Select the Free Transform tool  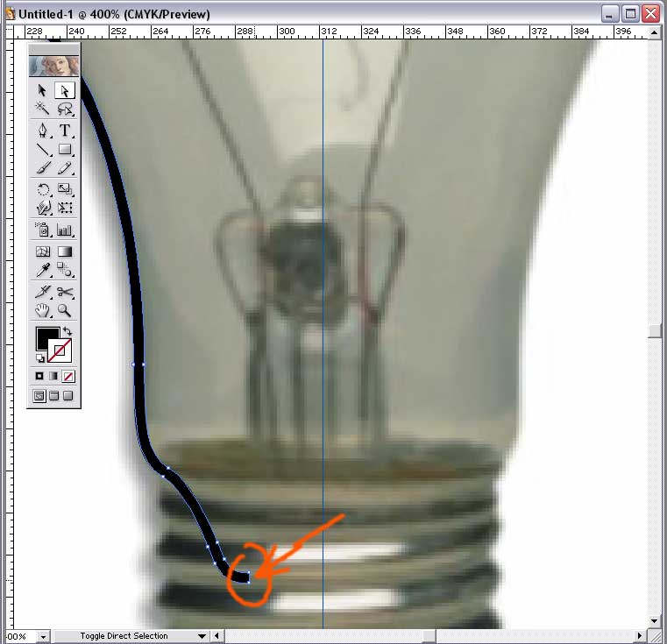pos(65,208)
